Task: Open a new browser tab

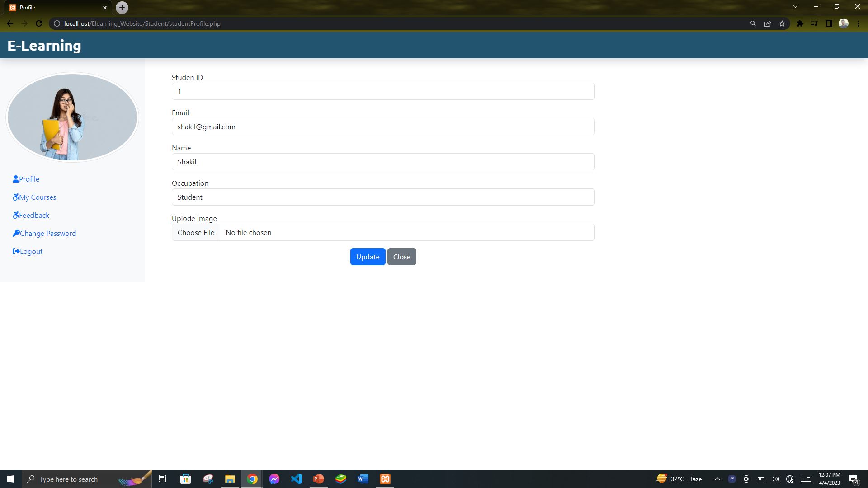Action: (x=121, y=7)
